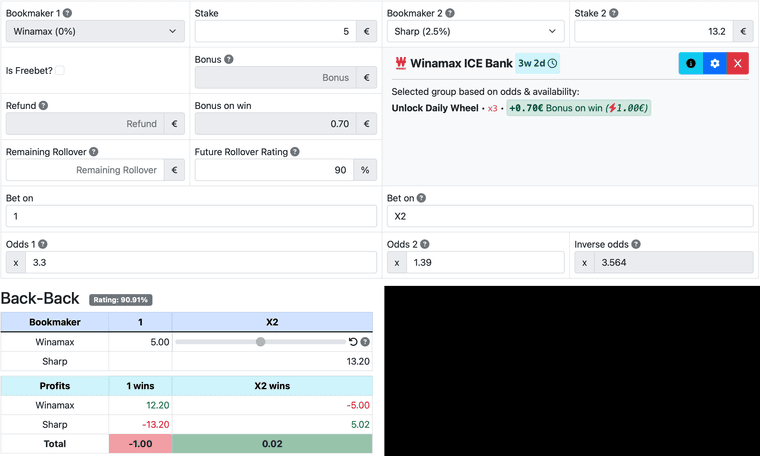
Task: Click Stake 2 input field showing 13.2
Action: (654, 31)
